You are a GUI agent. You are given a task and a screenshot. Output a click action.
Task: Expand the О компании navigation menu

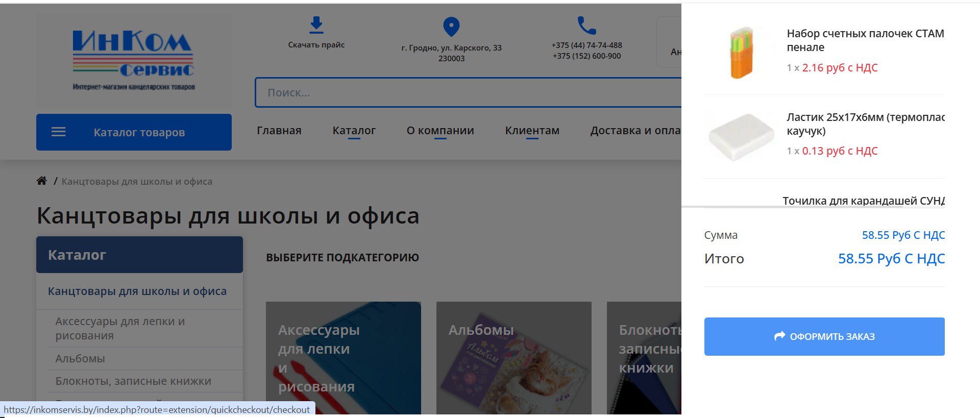pyautogui.click(x=440, y=131)
